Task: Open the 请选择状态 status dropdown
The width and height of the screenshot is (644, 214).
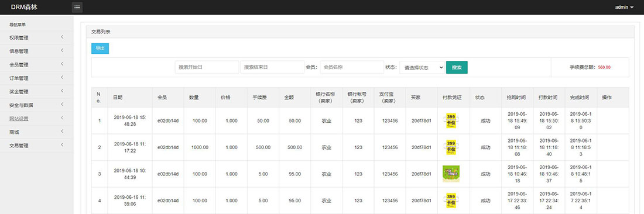Action: (422, 68)
